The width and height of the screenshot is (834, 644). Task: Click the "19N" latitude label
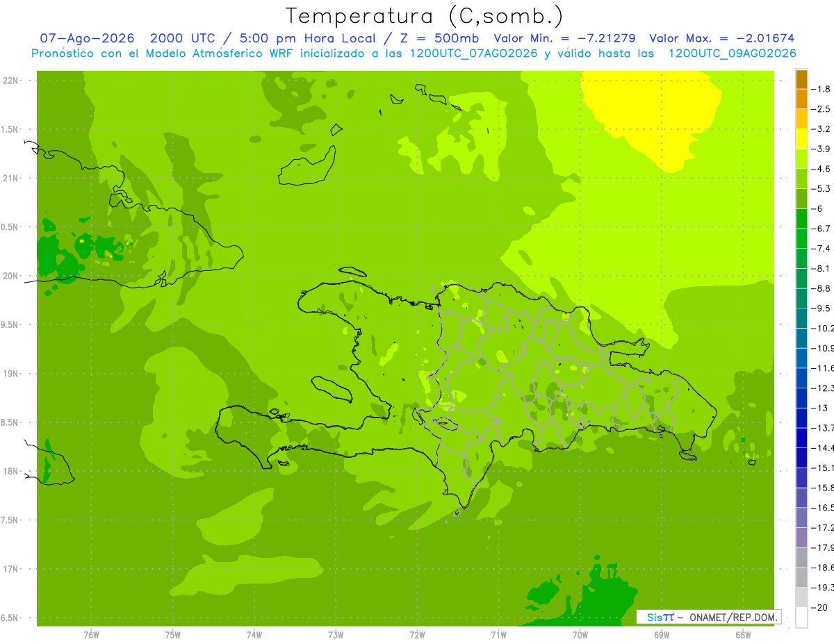coord(12,374)
